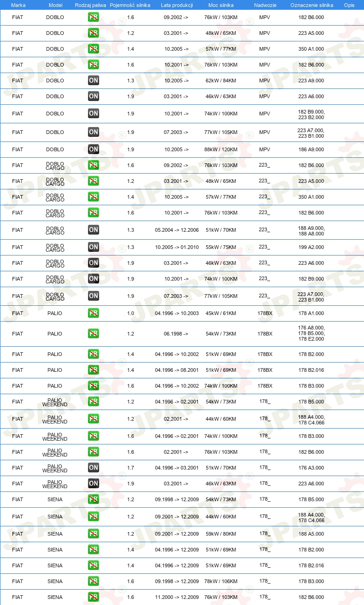Click petrol icon in DOBLO CARGO 1.4 row
364x605 pixels.
[x=94, y=197]
